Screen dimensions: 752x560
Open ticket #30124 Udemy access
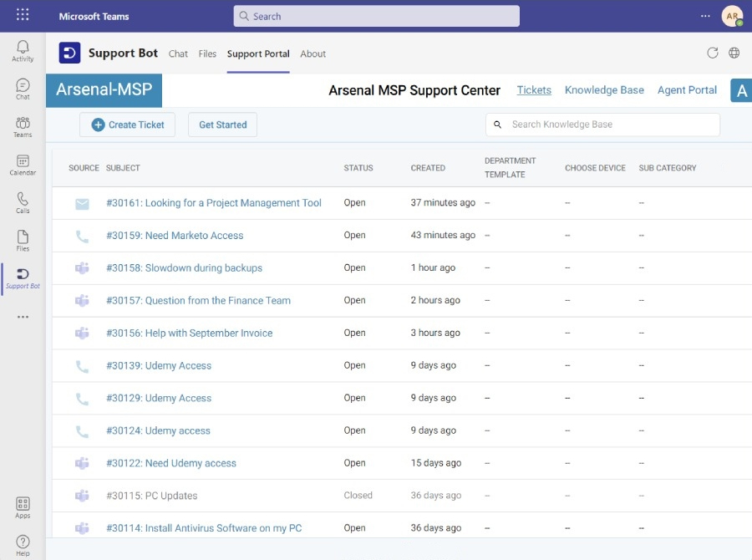158,430
